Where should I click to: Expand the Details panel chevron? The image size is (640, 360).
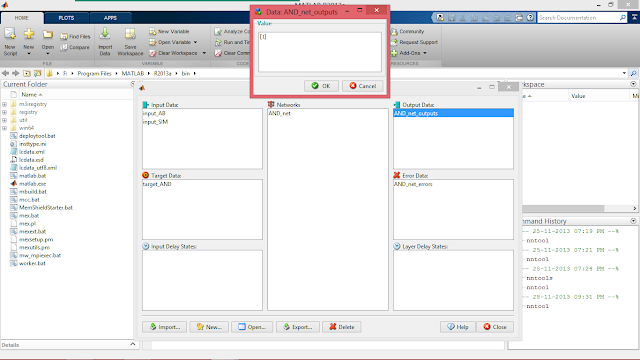(133, 344)
